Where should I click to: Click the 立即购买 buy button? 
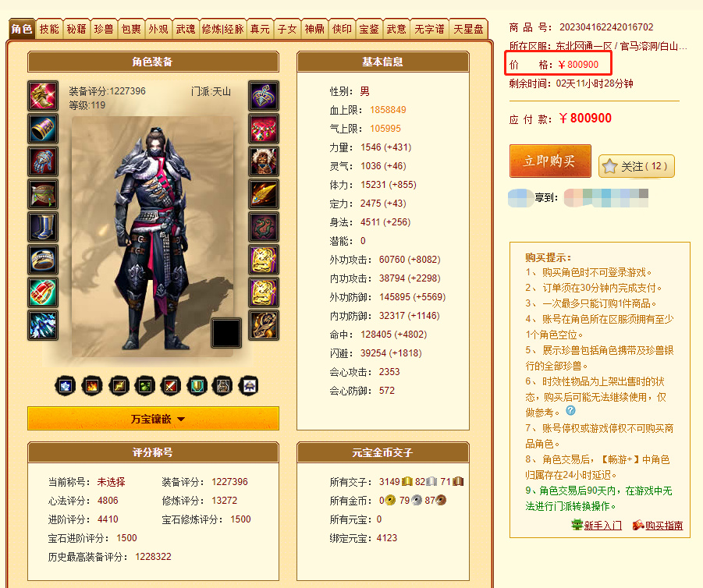550,161
